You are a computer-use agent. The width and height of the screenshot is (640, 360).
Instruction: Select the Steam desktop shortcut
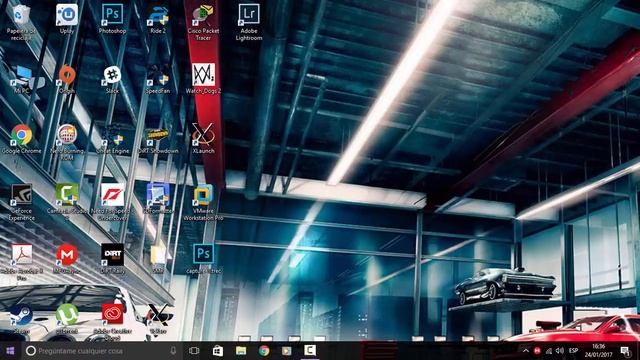(x=21, y=319)
